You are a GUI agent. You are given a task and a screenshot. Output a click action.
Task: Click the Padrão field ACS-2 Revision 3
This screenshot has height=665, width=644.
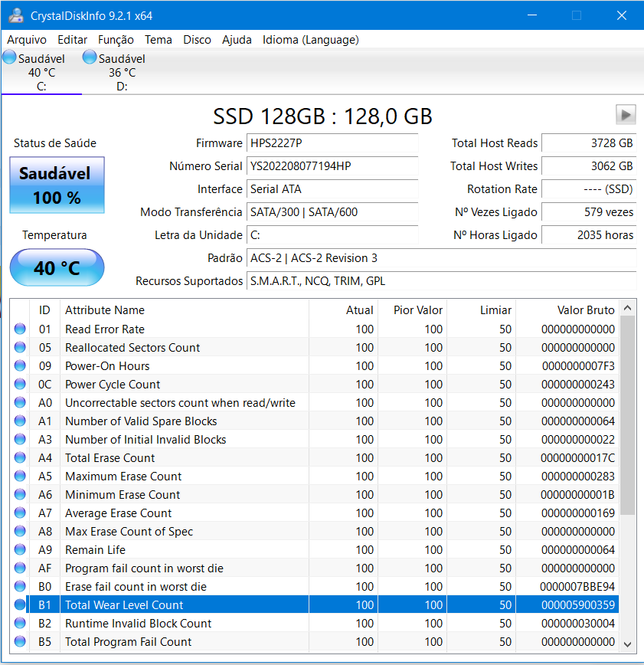tap(441, 258)
